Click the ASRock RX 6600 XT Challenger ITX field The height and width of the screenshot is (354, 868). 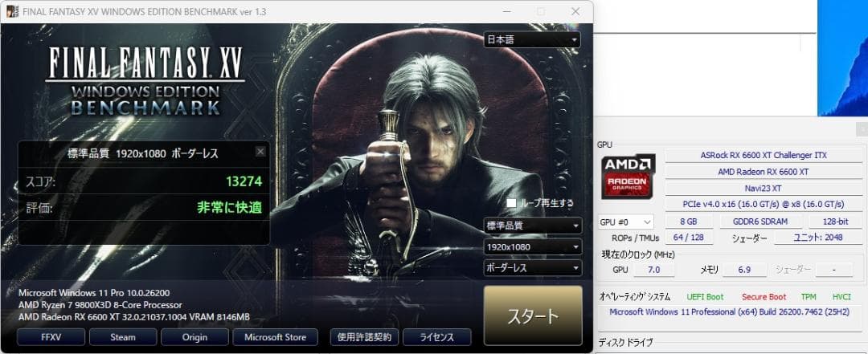pos(764,156)
